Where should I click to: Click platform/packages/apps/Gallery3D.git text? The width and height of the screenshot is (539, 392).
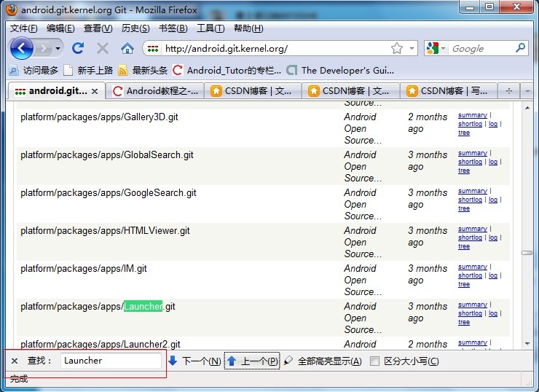coord(99,117)
